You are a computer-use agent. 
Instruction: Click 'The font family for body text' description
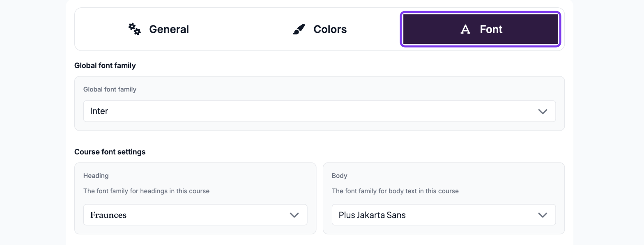tap(395, 191)
